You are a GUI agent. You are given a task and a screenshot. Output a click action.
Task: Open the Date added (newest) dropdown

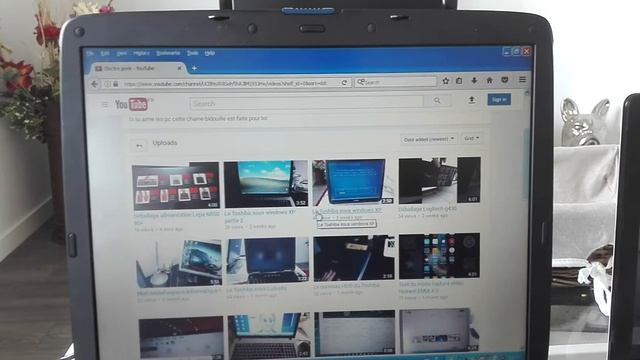[x=429, y=139]
